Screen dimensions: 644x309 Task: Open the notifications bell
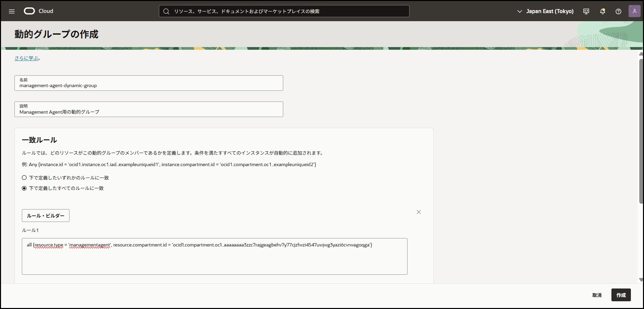602,11
